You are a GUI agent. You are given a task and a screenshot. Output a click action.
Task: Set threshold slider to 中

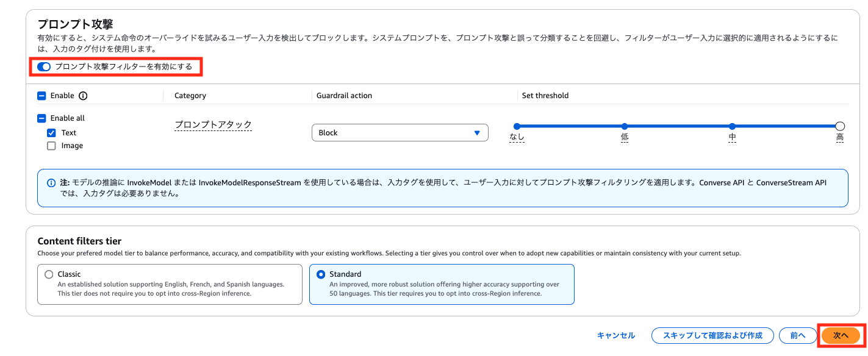tap(732, 126)
